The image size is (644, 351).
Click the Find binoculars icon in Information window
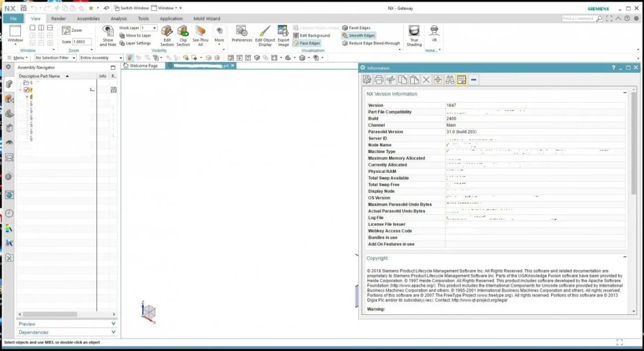[450, 80]
